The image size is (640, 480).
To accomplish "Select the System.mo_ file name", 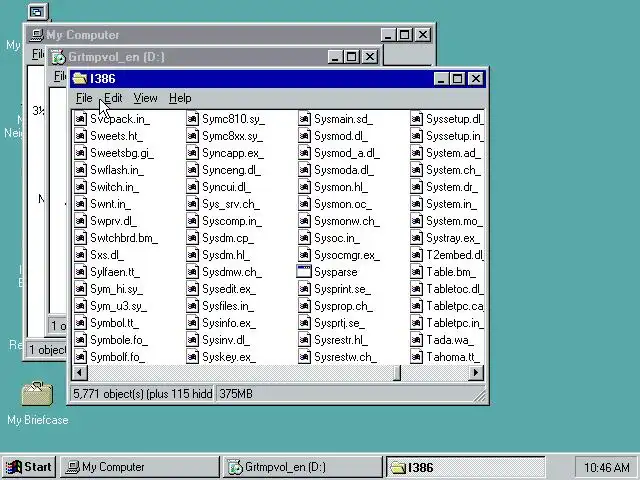I will 454,221.
